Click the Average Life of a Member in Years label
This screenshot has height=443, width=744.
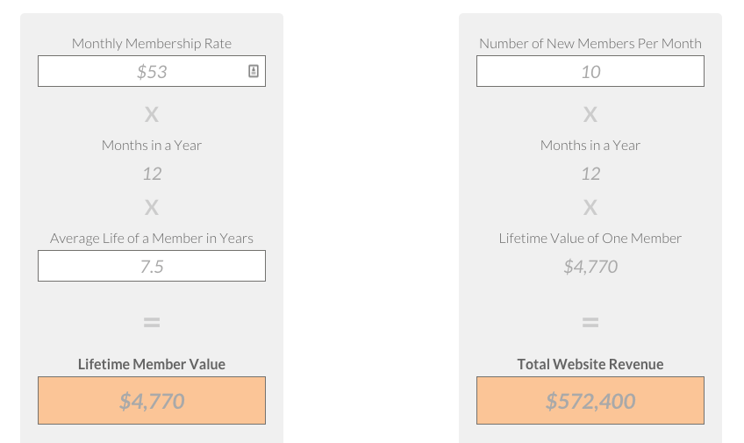click(x=152, y=238)
